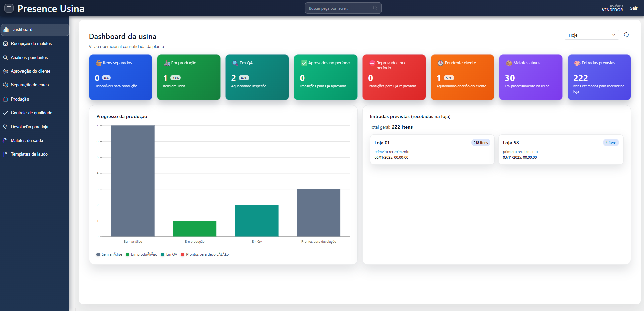Go to Controle de qualidade in sidebar
This screenshot has width=644, height=311.
(32, 113)
